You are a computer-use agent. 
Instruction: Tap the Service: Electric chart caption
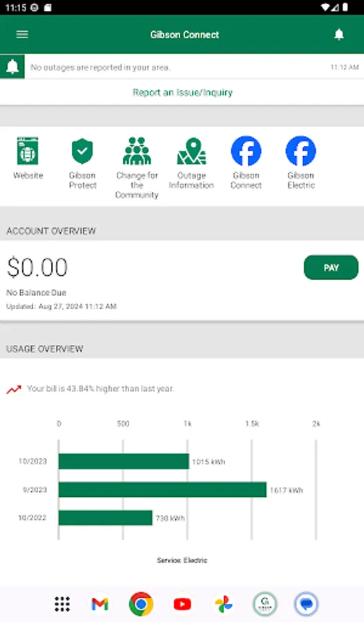182,560
